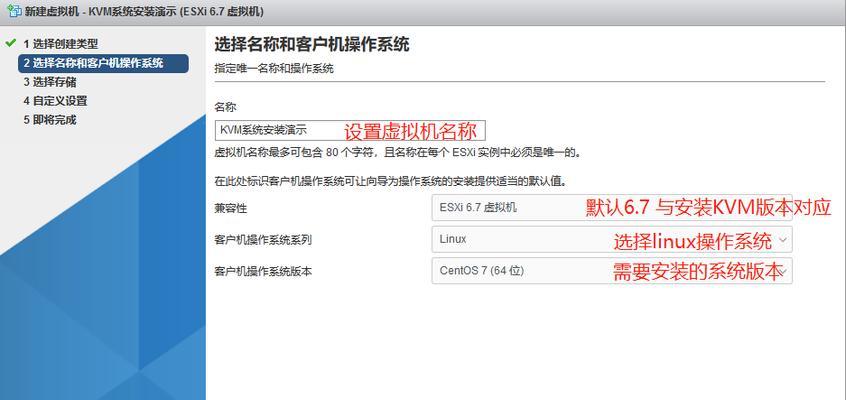Open the 客户机操作系统系列 dropdown showing Linux

coord(612,239)
